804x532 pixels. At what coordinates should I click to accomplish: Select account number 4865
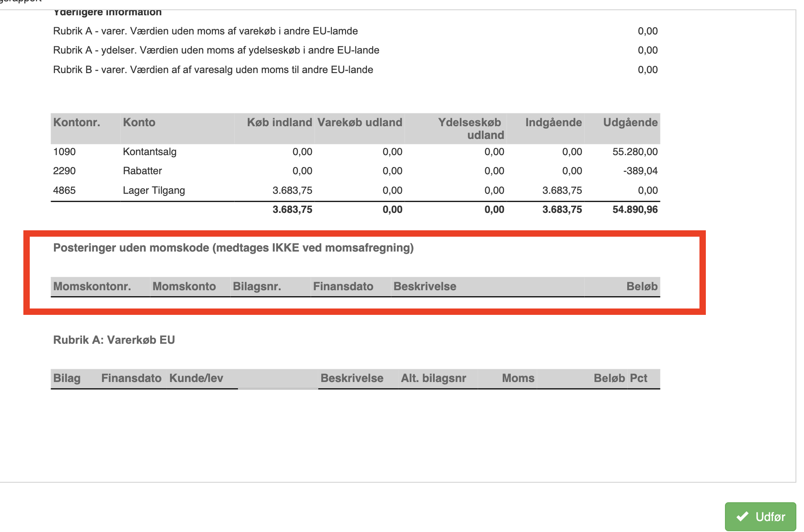64,190
